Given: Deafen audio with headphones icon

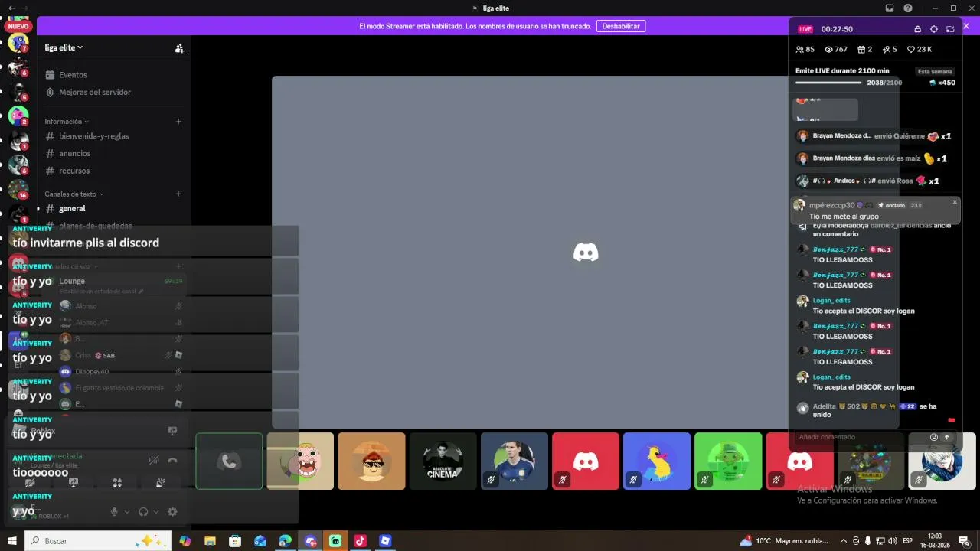Looking at the screenshot, I should click(143, 512).
